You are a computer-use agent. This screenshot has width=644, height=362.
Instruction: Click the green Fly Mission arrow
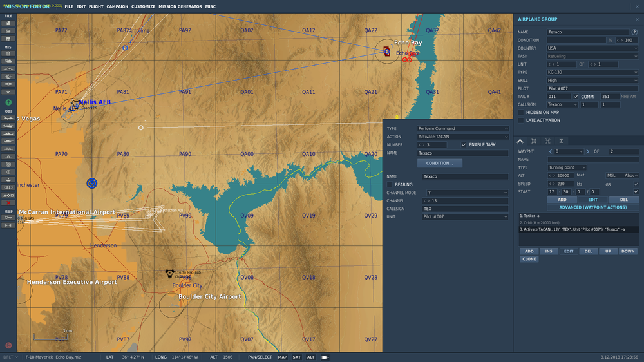8,102
